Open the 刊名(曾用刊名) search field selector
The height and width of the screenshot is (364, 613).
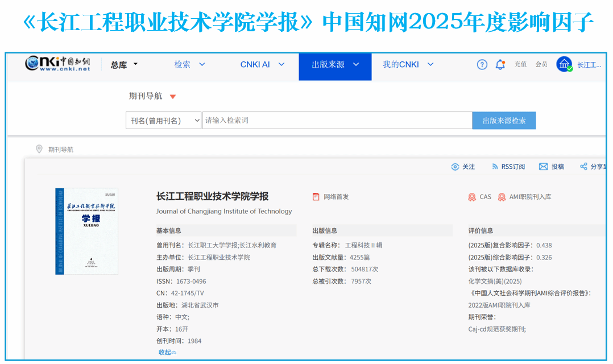point(163,121)
